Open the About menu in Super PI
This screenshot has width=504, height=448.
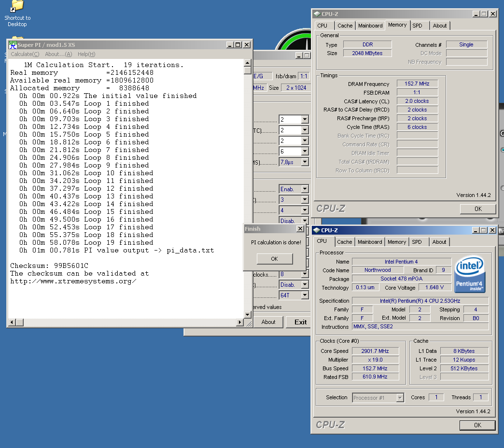pyautogui.click(x=58, y=54)
